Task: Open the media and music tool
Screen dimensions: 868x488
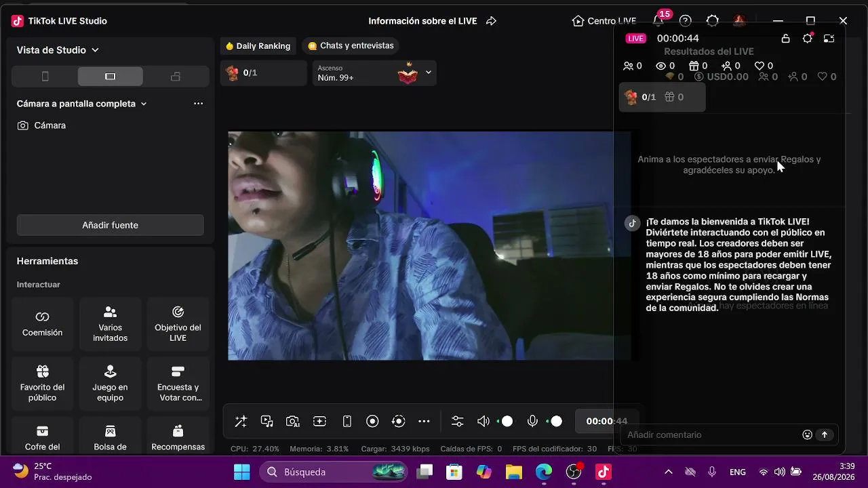Action: [x=267, y=422]
